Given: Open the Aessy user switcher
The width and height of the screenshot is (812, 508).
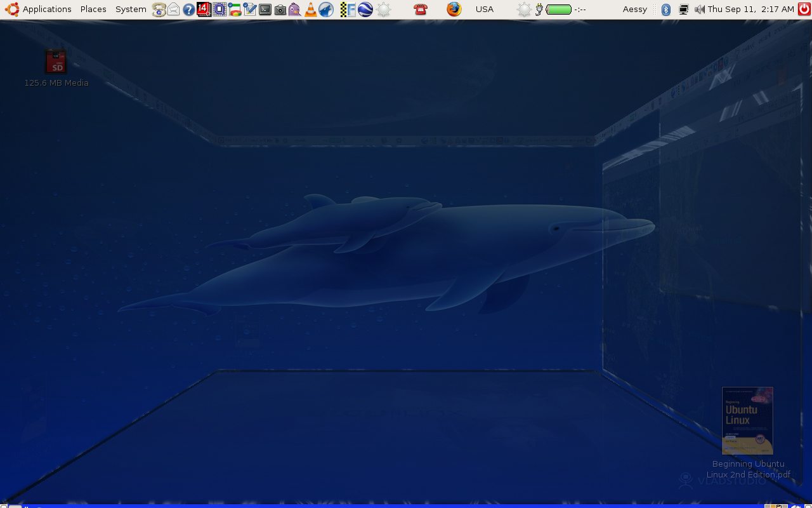Looking at the screenshot, I should pos(635,9).
